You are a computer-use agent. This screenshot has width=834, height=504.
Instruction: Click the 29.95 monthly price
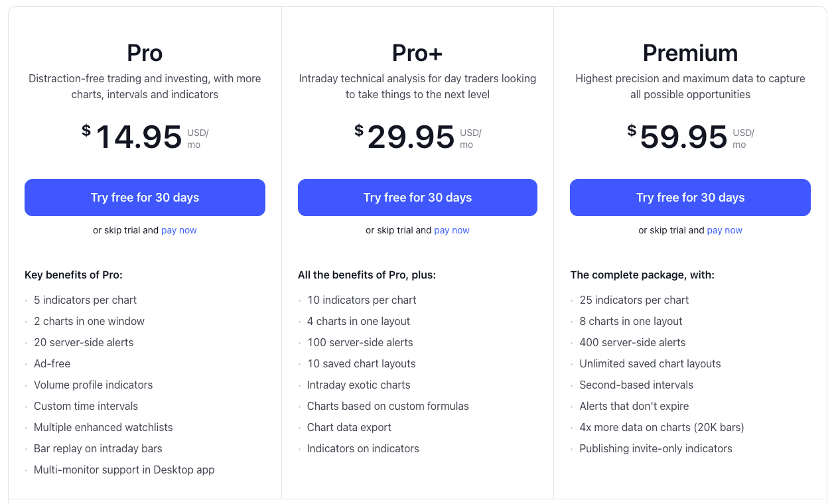coord(417,137)
